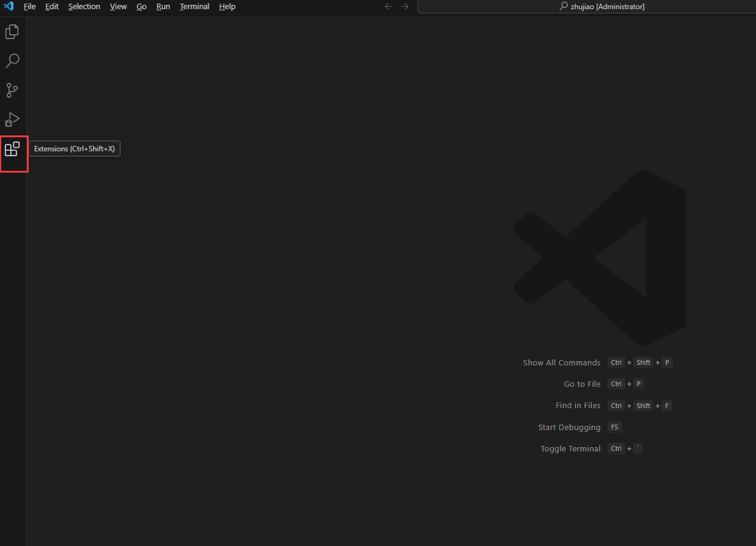Click the VS Code logo icon

[8, 7]
